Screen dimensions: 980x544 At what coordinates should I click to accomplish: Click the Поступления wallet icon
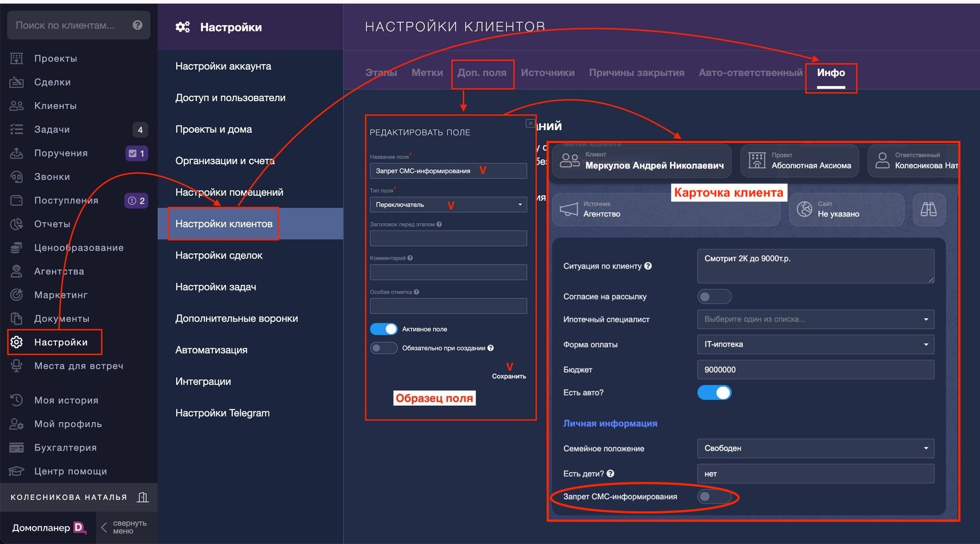click(17, 200)
